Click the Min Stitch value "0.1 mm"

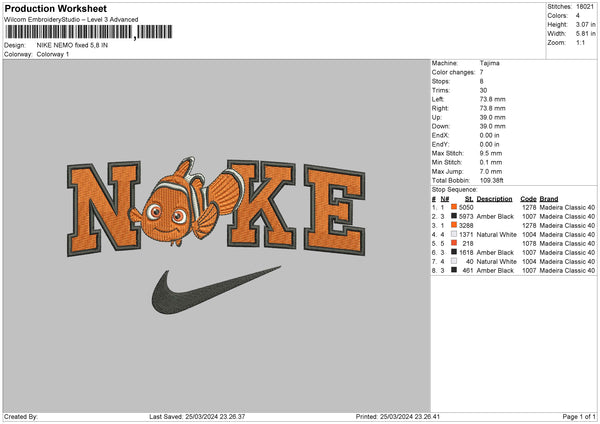pos(491,162)
